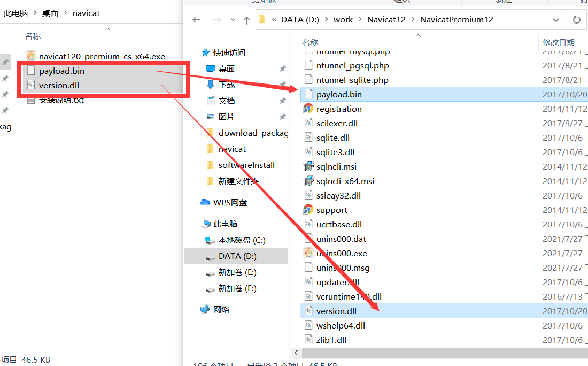
Task: Open recent locations dropdown next to Forward arrow
Action: tap(233, 20)
